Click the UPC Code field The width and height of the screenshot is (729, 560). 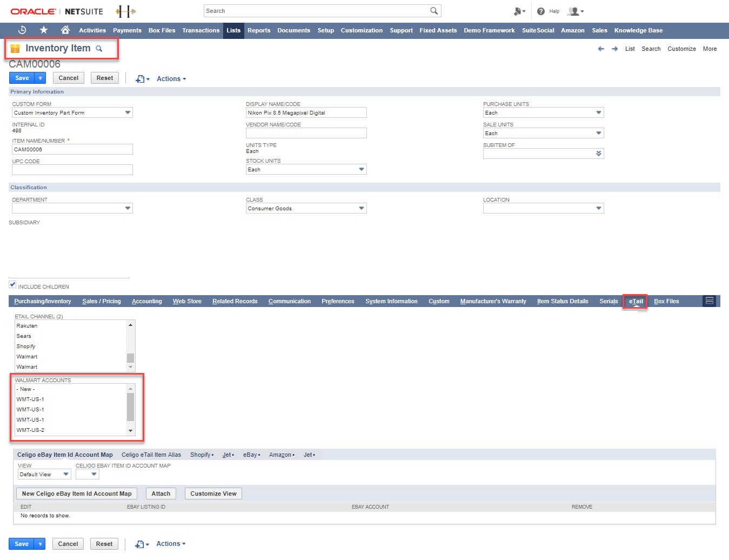tap(72, 170)
